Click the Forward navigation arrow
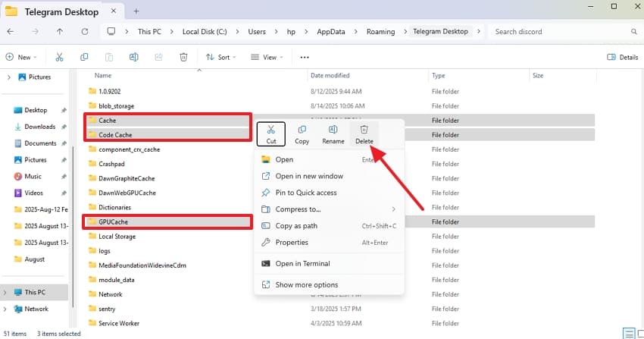 [36, 32]
